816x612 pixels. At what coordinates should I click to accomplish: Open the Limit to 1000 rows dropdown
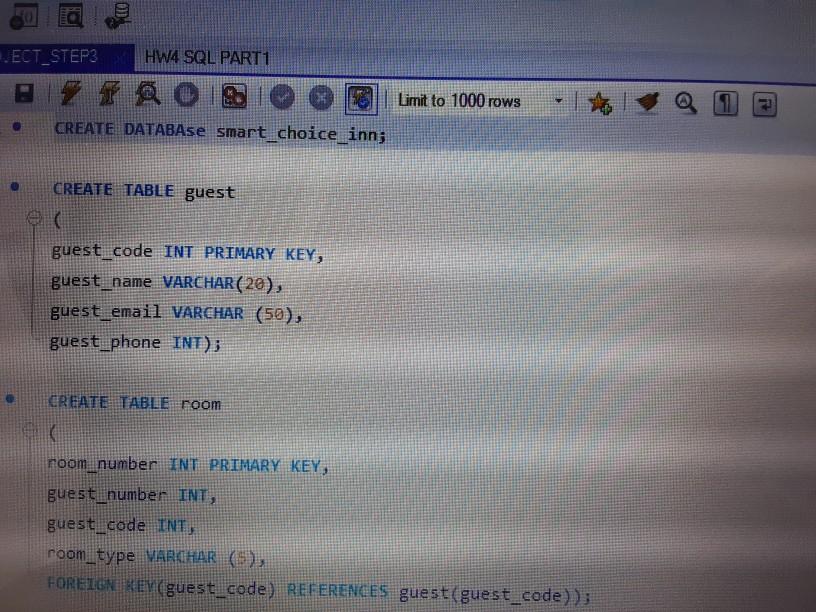point(558,100)
